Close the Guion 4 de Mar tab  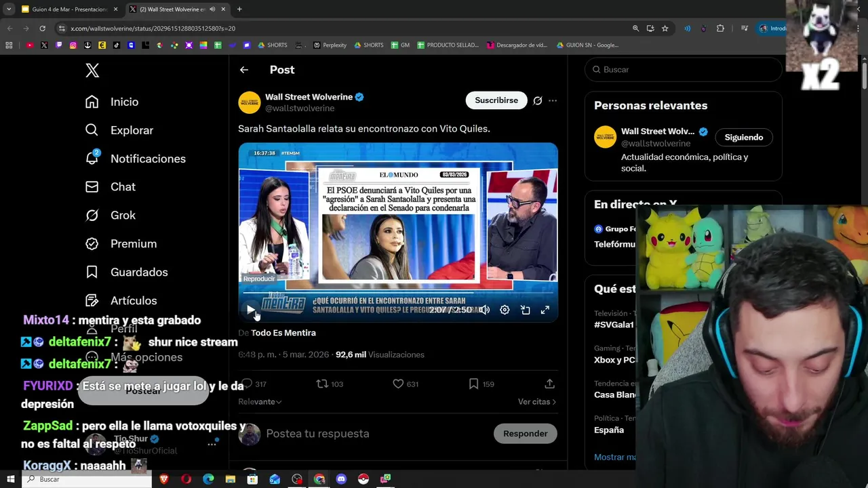click(x=116, y=9)
